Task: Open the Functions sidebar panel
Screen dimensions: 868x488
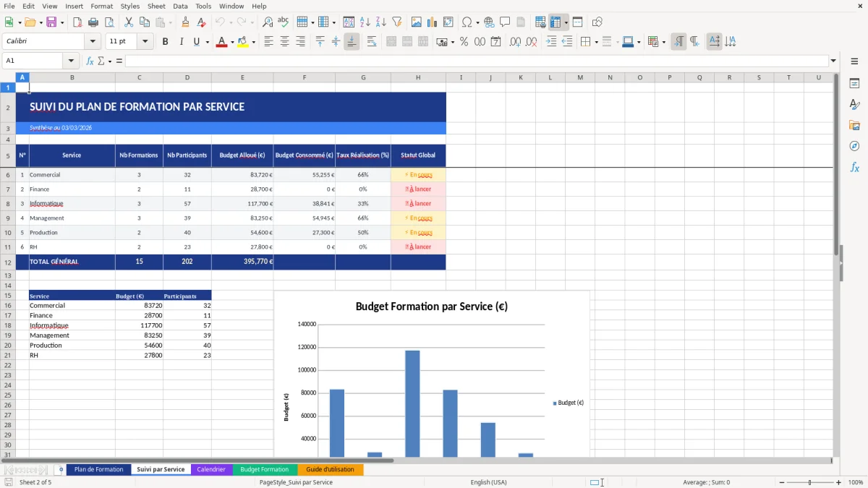Action: [855, 167]
